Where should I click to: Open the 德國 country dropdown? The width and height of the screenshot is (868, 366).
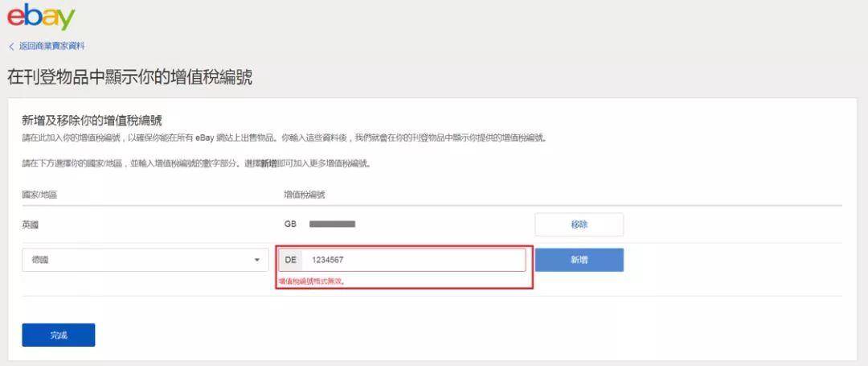[145, 260]
